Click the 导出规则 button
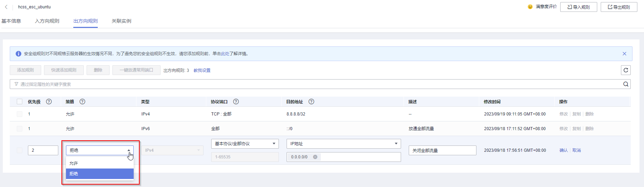This screenshot has width=644, height=187. [x=619, y=7]
